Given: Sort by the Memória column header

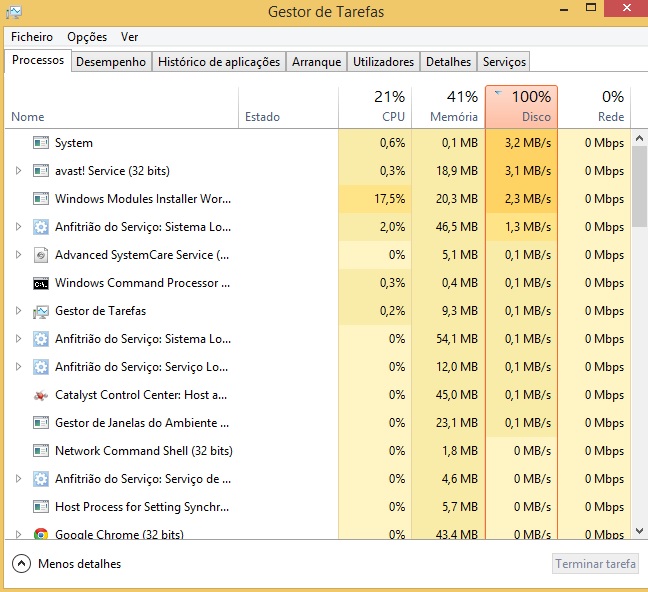Looking at the screenshot, I should pyautogui.click(x=448, y=107).
